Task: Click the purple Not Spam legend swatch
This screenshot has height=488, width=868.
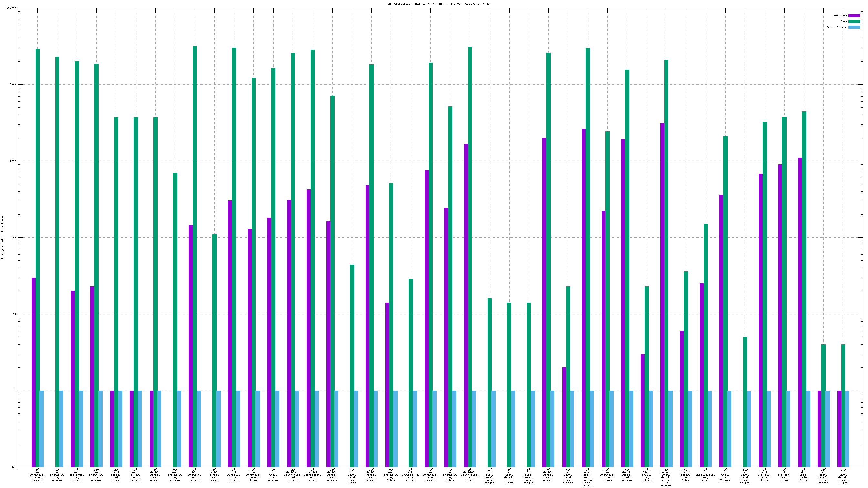Action: pos(853,15)
